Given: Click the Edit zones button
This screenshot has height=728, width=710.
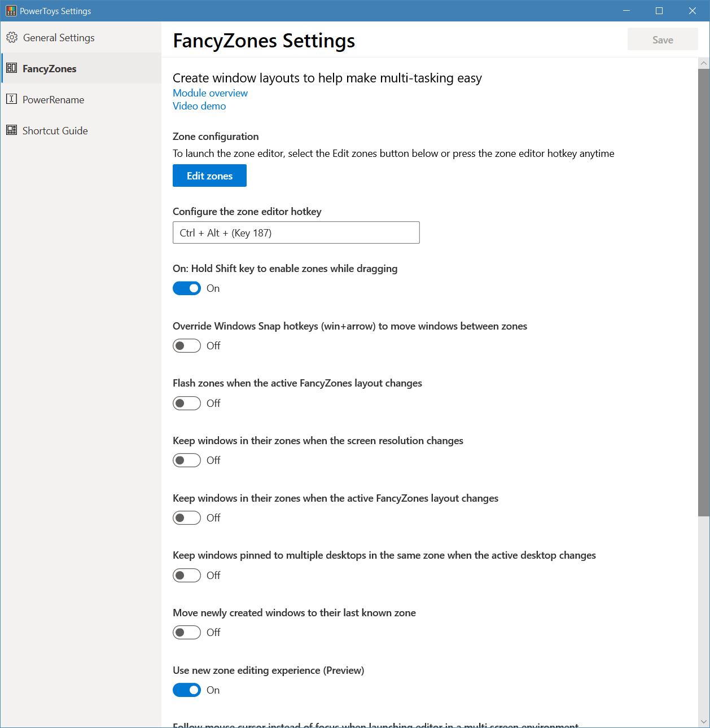Looking at the screenshot, I should pyautogui.click(x=209, y=176).
